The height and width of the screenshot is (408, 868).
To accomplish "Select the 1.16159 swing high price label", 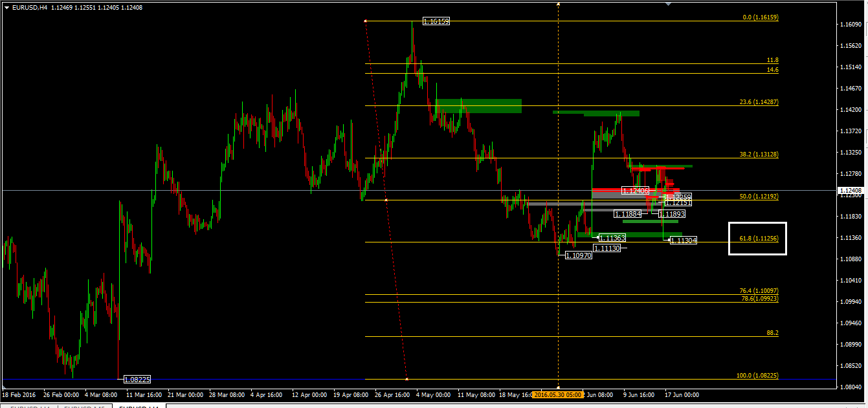I will pos(436,21).
